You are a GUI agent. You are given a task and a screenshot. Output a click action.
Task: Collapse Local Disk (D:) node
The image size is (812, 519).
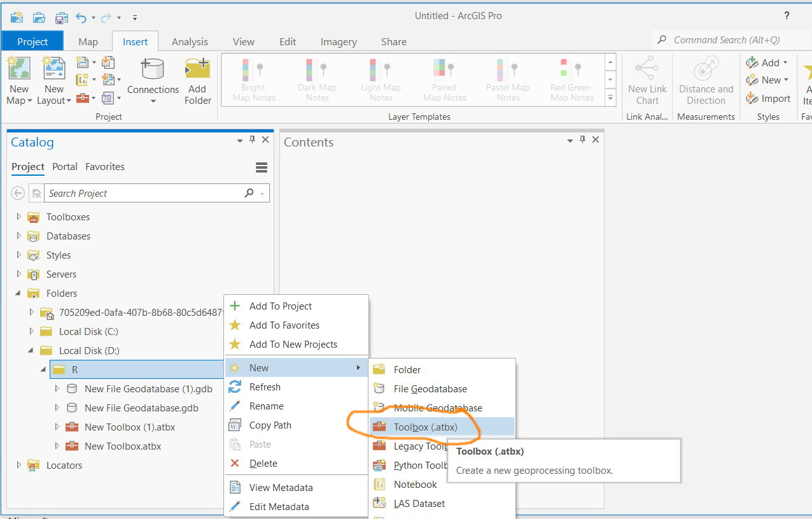(x=31, y=351)
